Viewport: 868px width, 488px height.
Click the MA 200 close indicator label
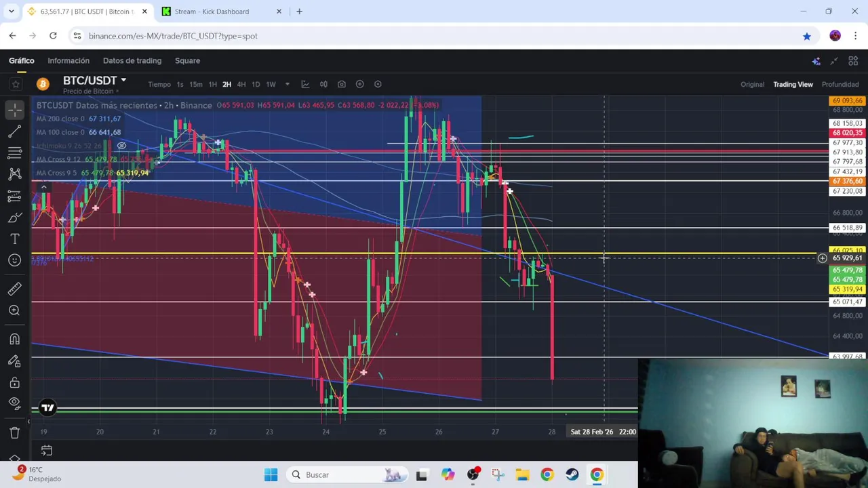pos(60,119)
